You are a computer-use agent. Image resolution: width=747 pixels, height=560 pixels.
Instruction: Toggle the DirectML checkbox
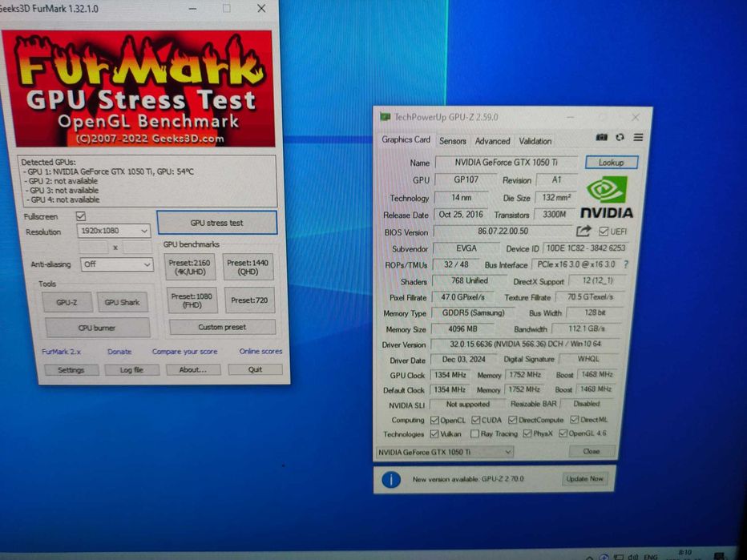point(575,419)
